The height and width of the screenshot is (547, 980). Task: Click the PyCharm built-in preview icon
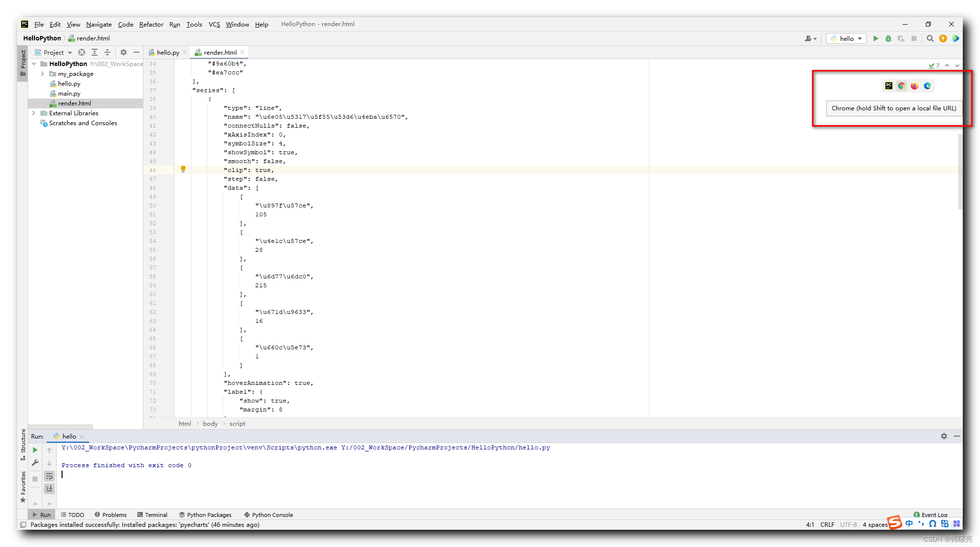tap(888, 86)
